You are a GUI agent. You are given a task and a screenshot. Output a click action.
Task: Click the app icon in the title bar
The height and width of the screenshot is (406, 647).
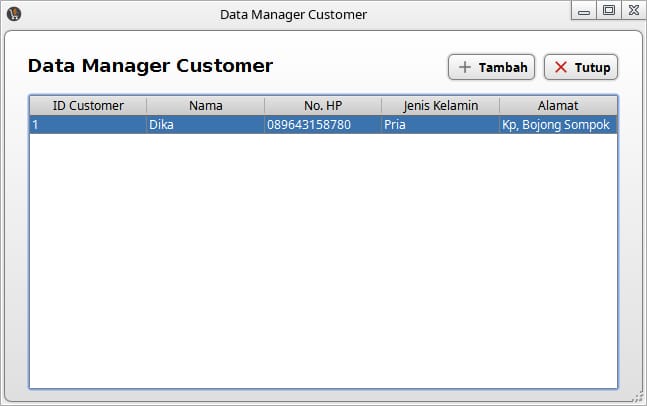[14, 14]
